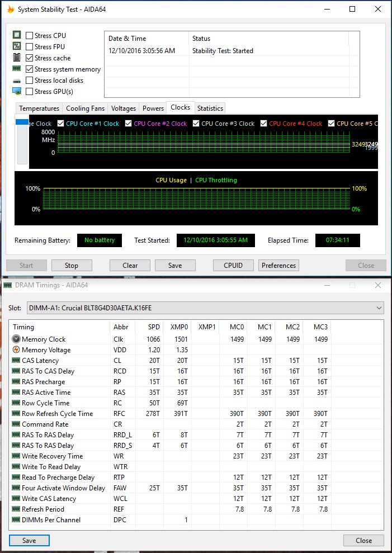This screenshot has height=553, width=392.
Task: Switch to the Temperatures tab
Action: click(x=39, y=108)
